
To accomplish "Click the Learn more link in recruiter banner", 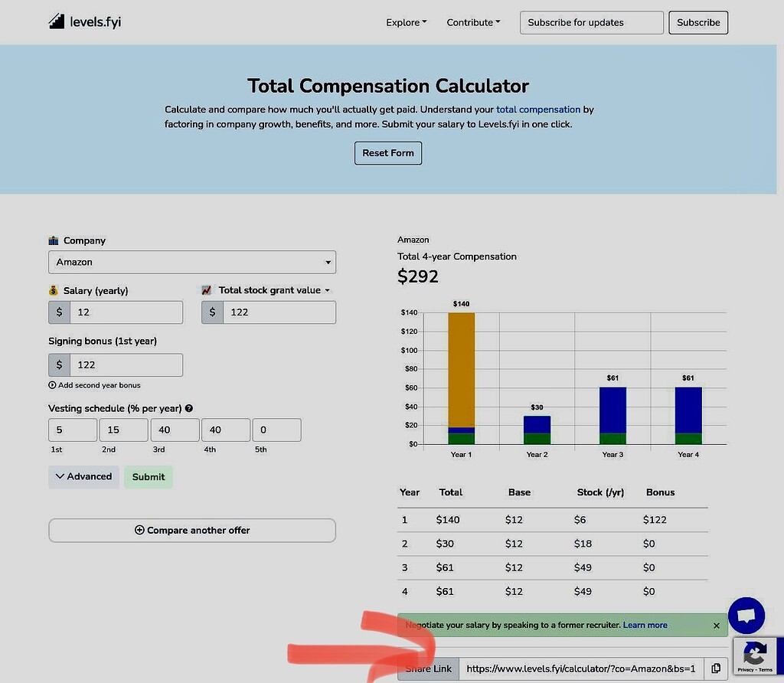I will (645, 625).
